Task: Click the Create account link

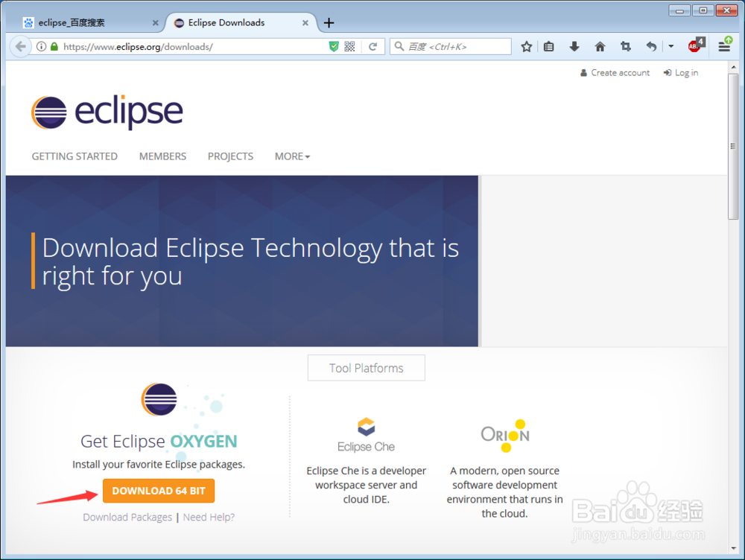Action: coord(615,73)
